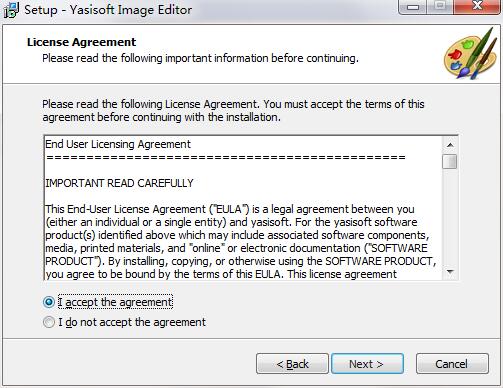Image resolution: width=503 pixels, height=388 pixels.
Task: Cancel the installation
Action: pos(452,364)
